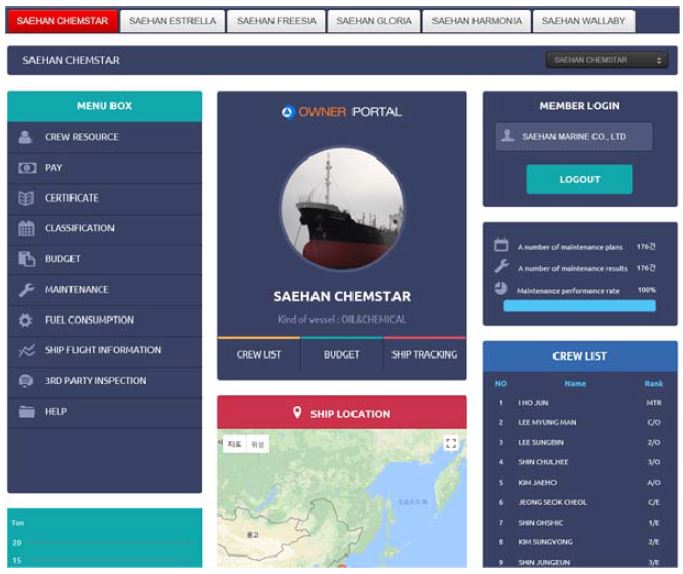This screenshot has height=574, width=683.
Task: Expand the map to fullscreen
Action: [x=451, y=444]
